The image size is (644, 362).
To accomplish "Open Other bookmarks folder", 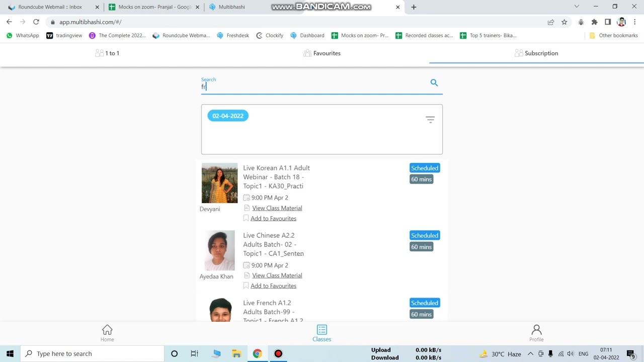I will coord(613,36).
